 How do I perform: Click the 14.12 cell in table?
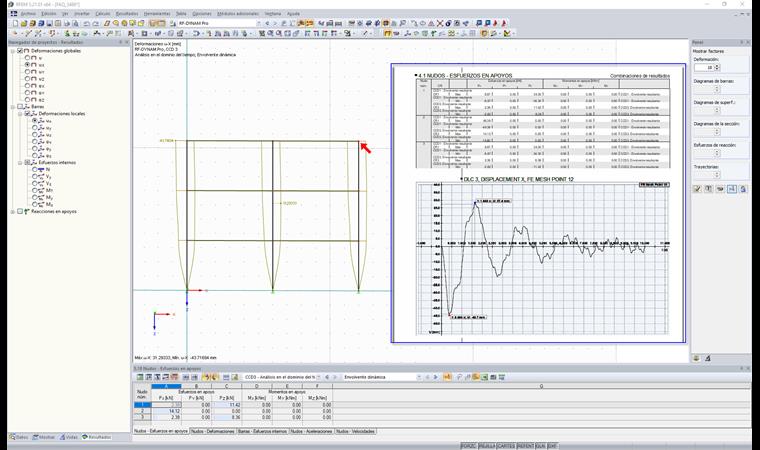pyautogui.click(x=167, y=411)
